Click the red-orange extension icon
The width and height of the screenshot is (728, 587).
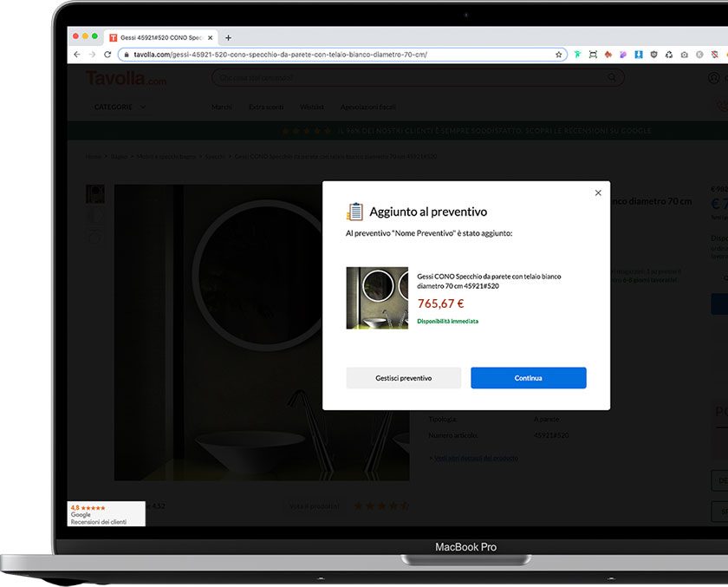608,55
